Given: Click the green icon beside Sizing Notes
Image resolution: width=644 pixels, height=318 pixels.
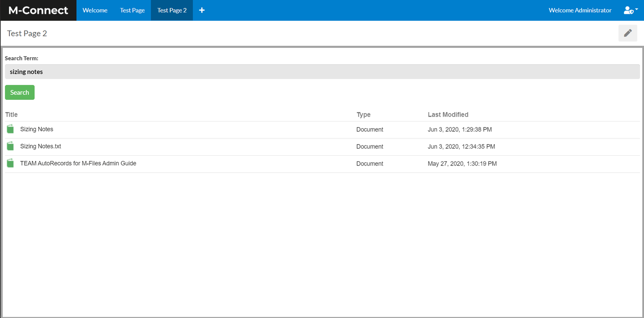Looking at the screenshot, I should (x=10, y=129).
